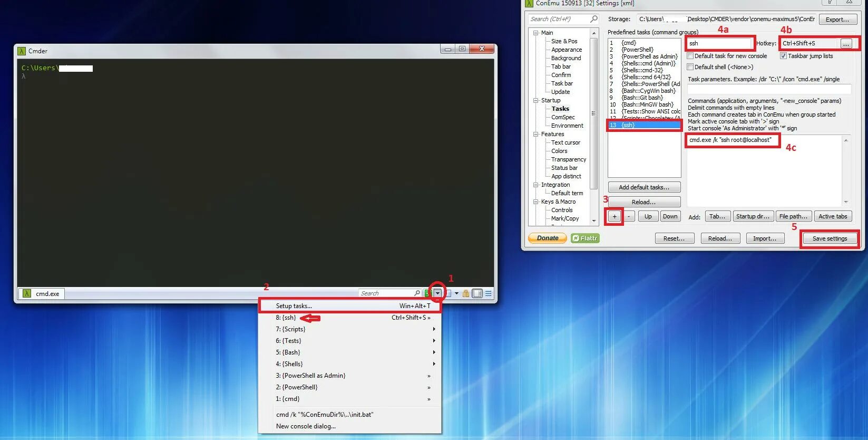Open the active consoles list dropdown arrow in Cmder

coord(456,293)
